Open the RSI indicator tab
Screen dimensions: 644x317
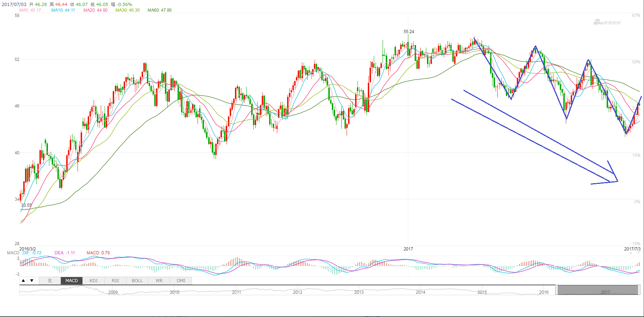115,281
